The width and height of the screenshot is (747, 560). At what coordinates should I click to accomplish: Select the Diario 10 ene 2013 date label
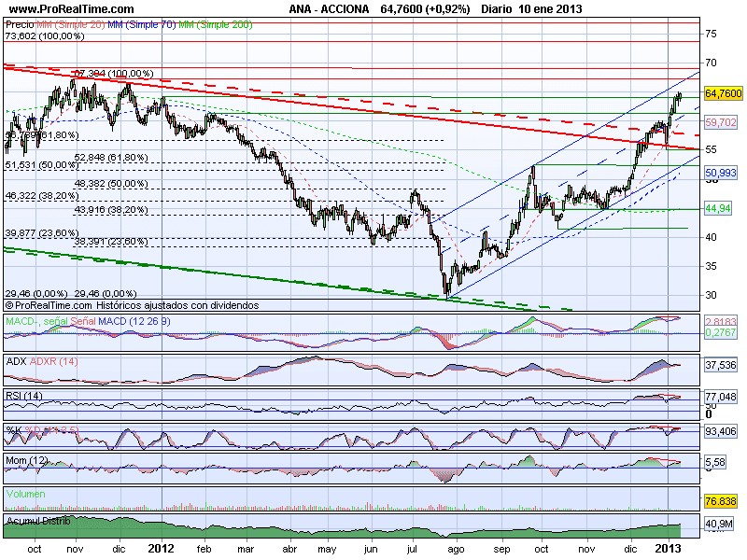(x=531, y=9)
